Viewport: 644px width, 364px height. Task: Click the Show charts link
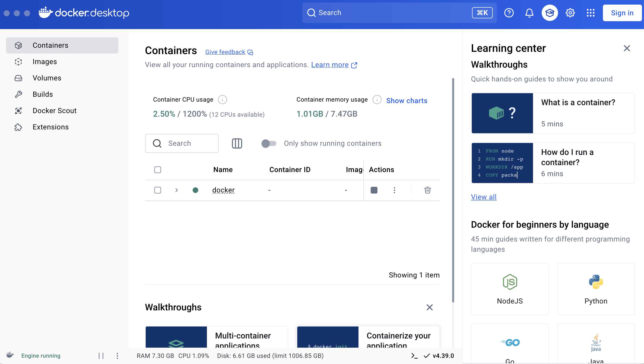coord(406,101)
